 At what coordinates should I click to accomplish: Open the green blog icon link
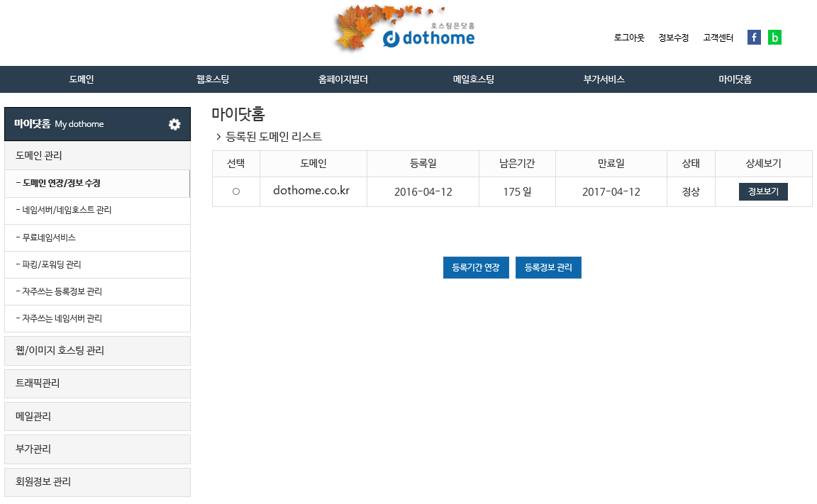coord(774,37)
